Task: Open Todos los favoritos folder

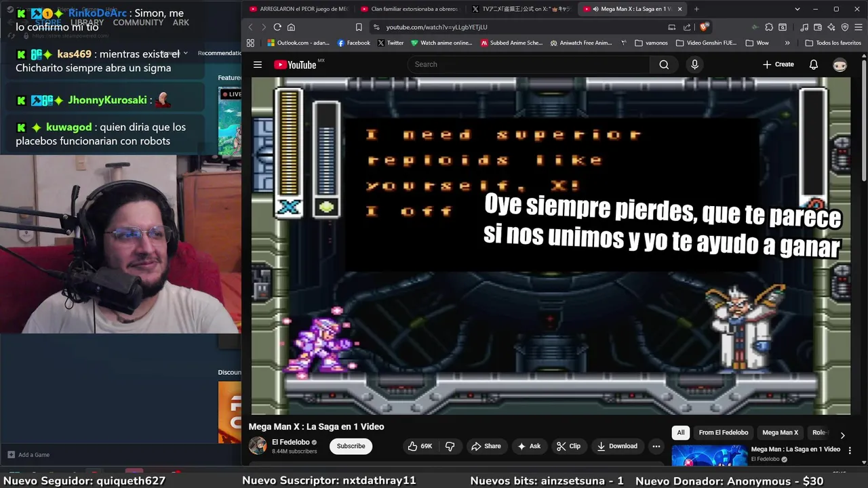Action: [x=833, y=43]
